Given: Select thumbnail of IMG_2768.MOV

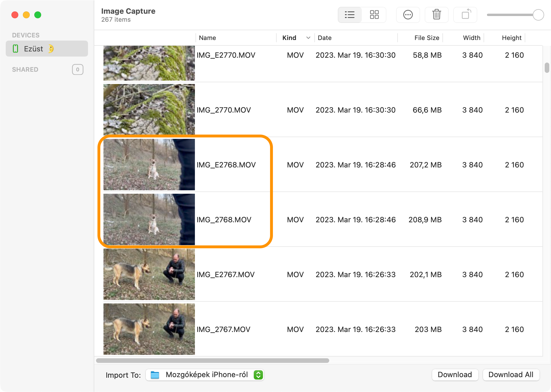Looking at the screenshot, I should coord(149,219).
